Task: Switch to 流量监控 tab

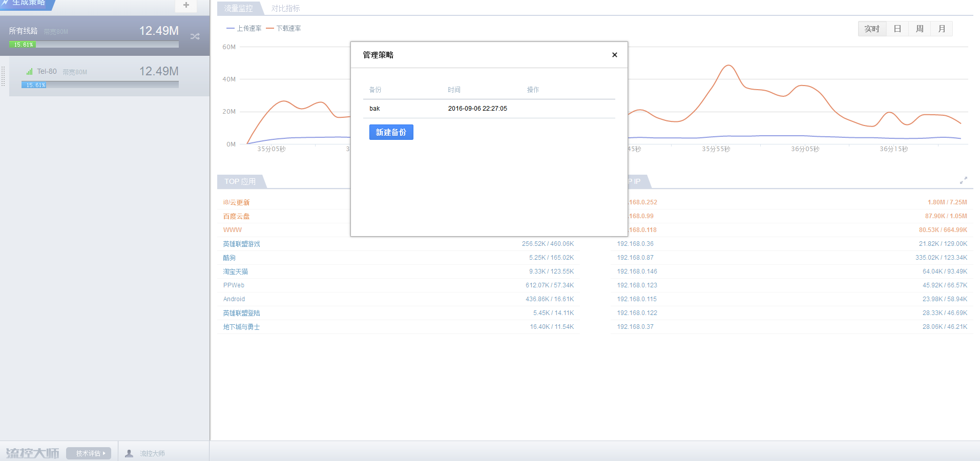Action: [x=239, y=8]
